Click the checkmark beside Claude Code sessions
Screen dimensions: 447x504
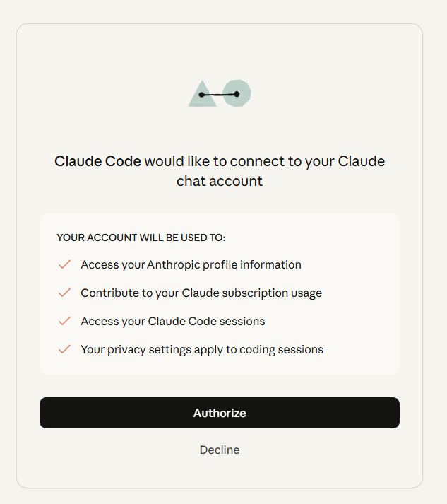(65, 321)
